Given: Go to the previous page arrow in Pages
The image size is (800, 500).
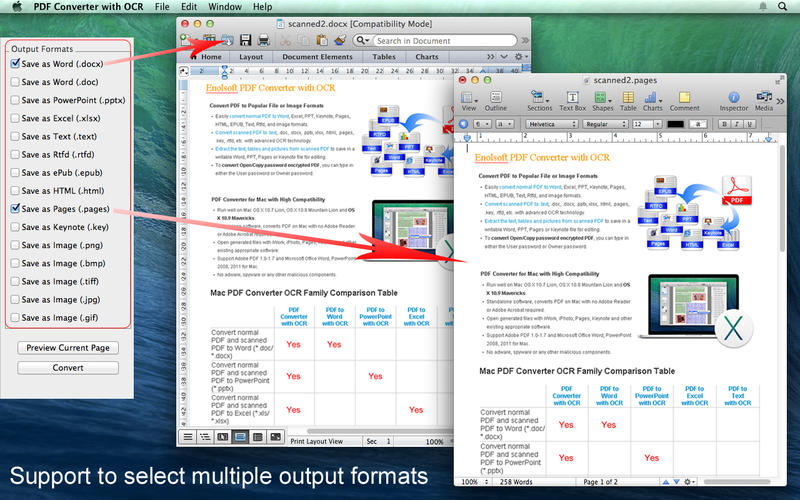Looking at the screenshot, I should pyautogui.click(x=666, y=482).
